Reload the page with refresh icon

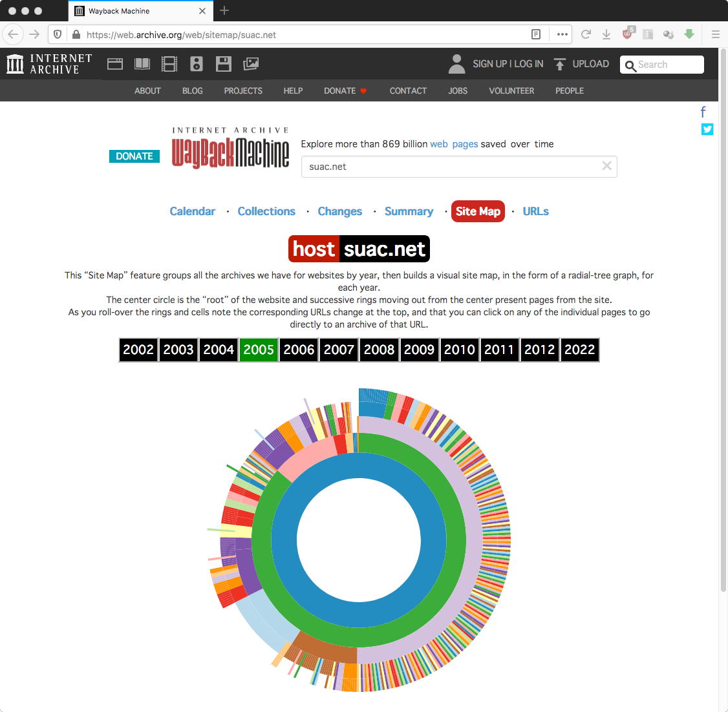click(x=586, y=34)
